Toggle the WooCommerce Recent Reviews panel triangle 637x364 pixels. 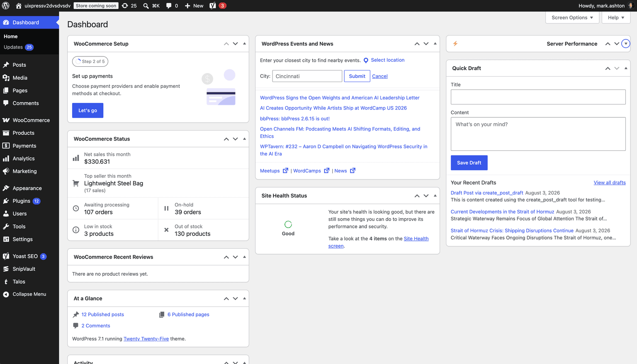[x=244, y=257]
